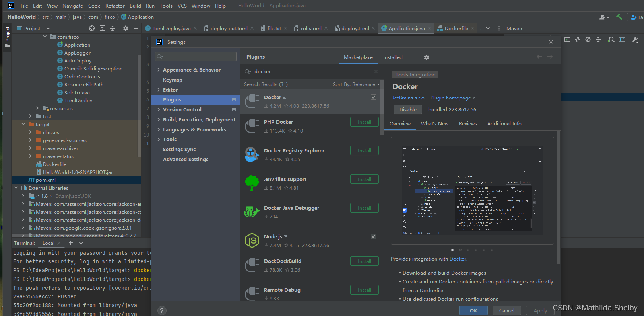The image size is (644, 316).
Task: Click Maven toggle offline mode icon
Action: click(578, 39)
